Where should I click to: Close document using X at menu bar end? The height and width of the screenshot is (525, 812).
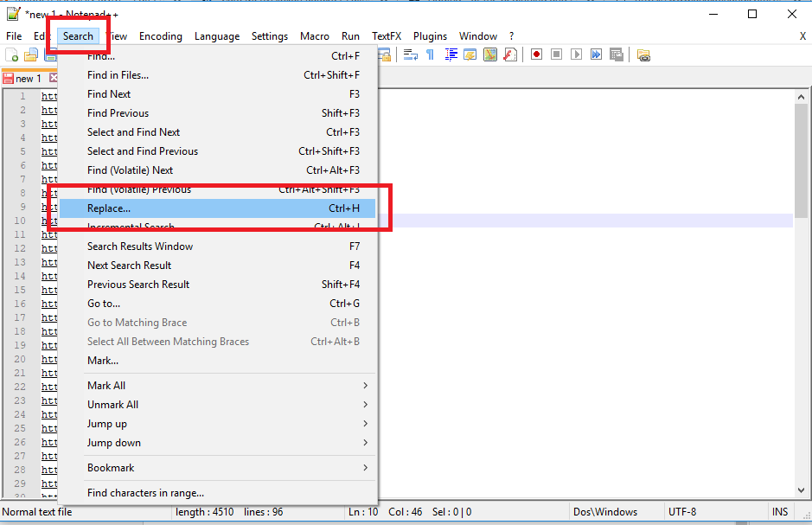(x=802, y=36)
